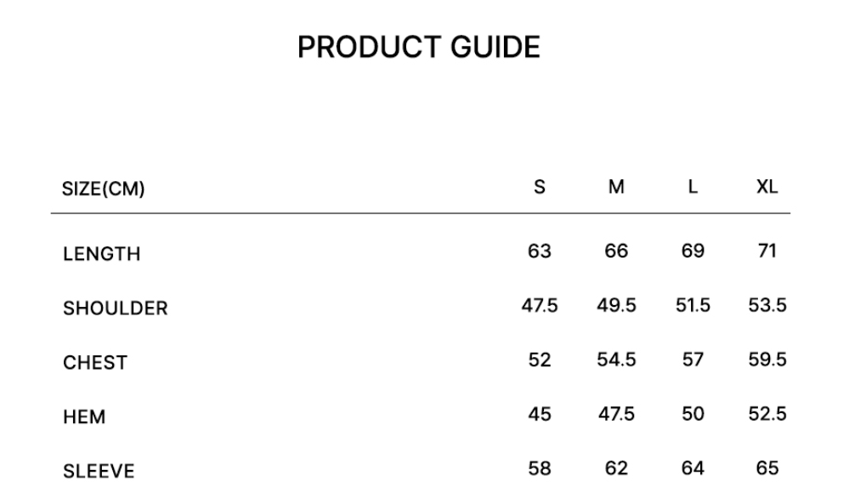Click the SIZE(CM) header label
This screenshot has height=504, width=866.
tap(104, 189)
